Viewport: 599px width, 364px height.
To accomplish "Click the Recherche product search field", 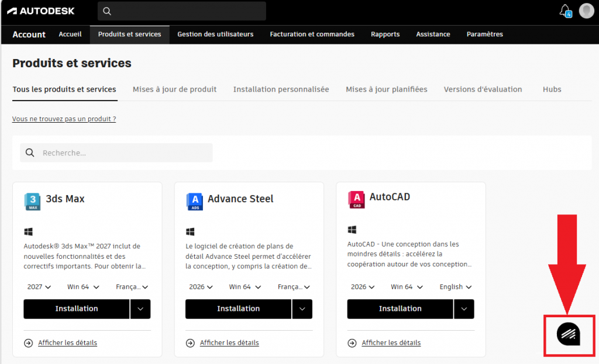I will click(x=123, y=153).
